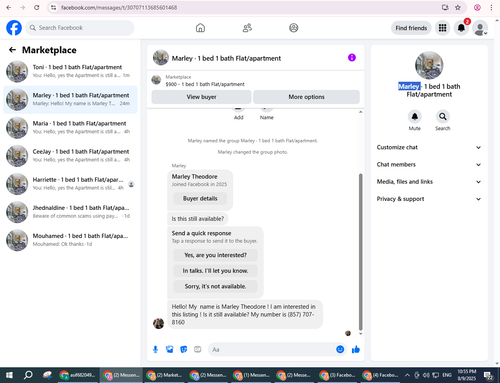Switch to the (2) Market... taskbar window
The height and width of the screenshot is (383, 500).
165,375
